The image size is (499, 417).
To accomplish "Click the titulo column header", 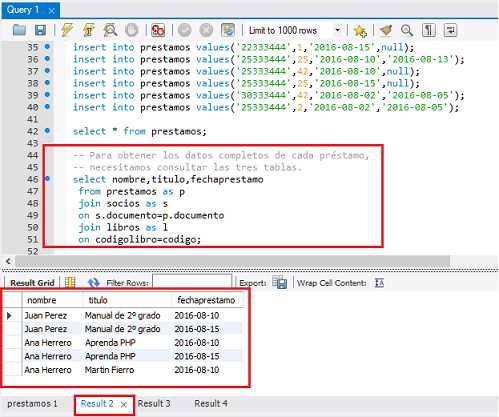I will click(127, 300).
